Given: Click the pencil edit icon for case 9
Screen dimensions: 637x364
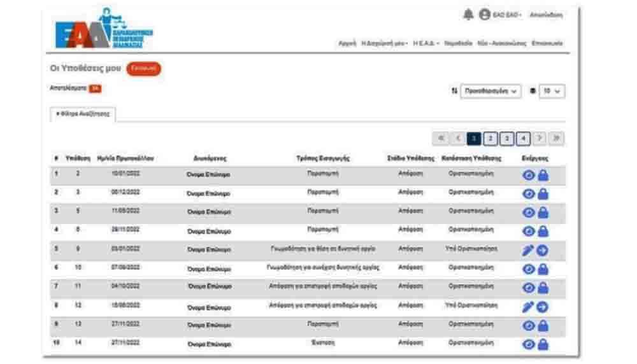Looking at the screenshot, I should (x=528, y=250).
